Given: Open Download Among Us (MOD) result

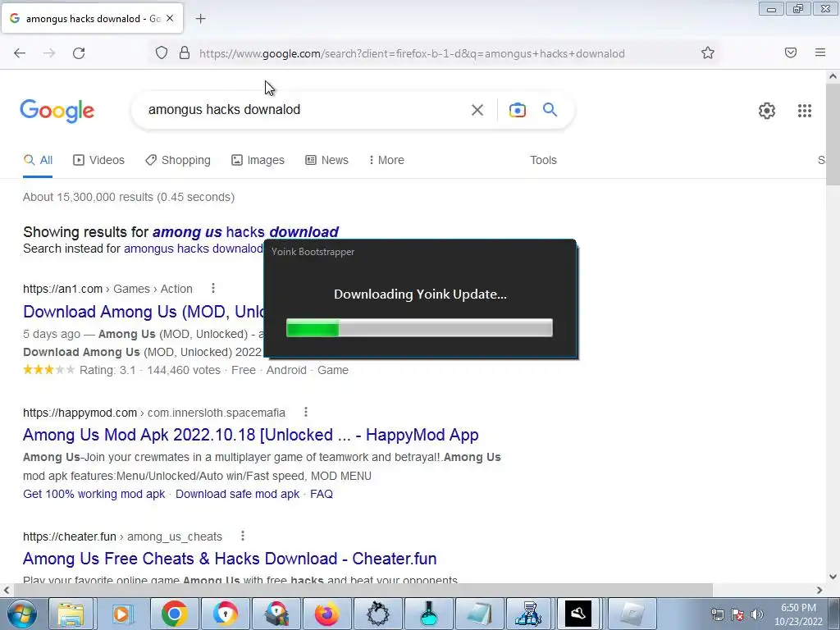Looking at the screenshot, I should (144, 312).
